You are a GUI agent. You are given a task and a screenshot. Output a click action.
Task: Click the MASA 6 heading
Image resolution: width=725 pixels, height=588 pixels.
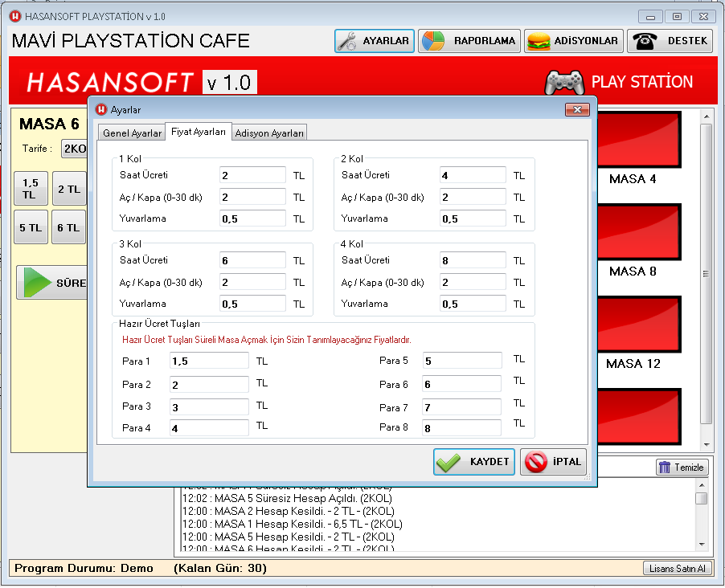(50, 124)
